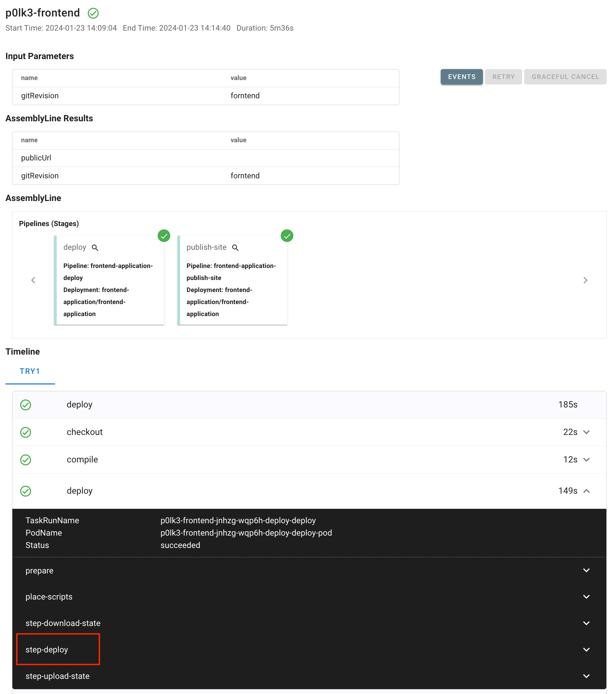Image resolution: width=616 pixels, height=694 pixels.
Task: Expand the compile task details chevron
Action: (586, 460)
